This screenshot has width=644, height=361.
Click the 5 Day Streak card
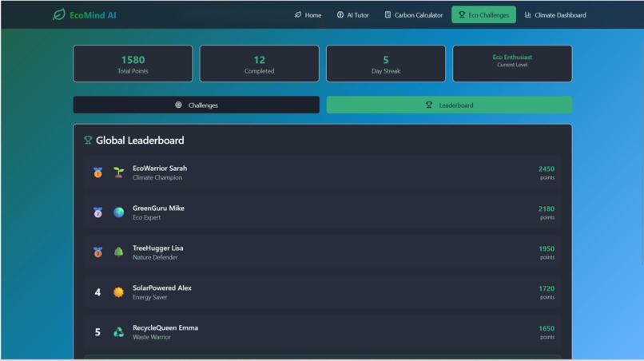click(386, 64)
